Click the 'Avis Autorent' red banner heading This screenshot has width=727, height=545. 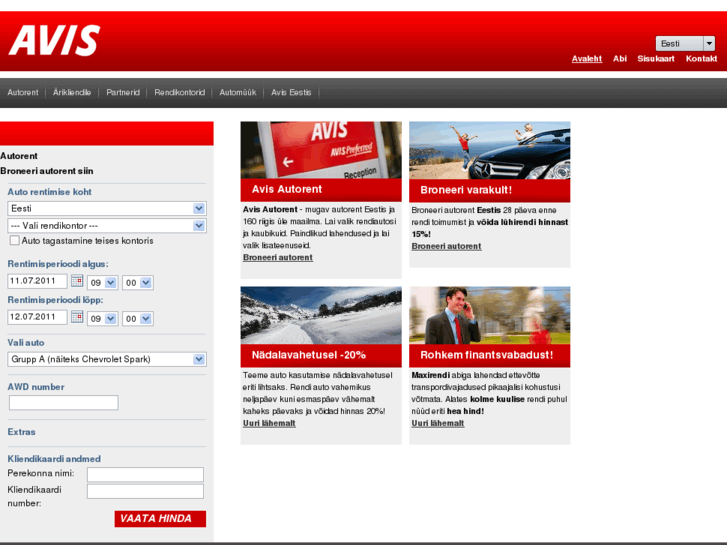pyautogui.click(x=321, y=190)
